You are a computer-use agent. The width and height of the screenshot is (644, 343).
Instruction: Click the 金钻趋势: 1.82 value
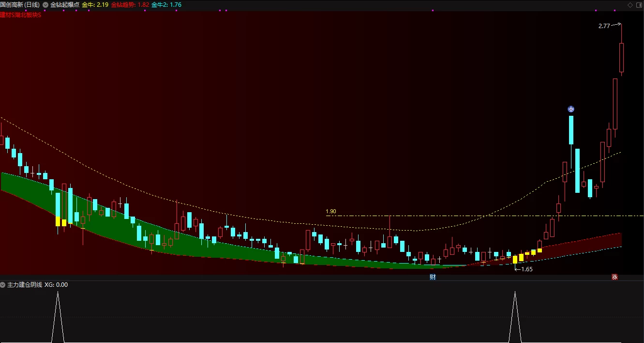pos(130,4)
